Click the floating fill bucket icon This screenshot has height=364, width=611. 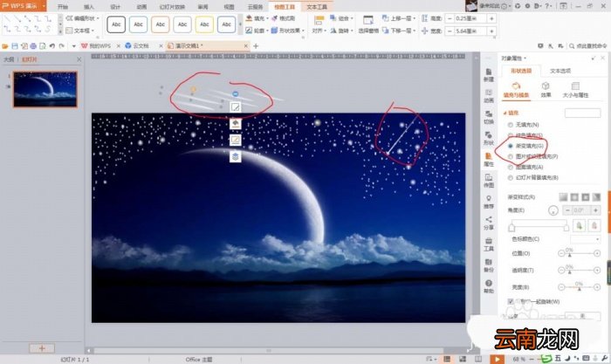click(x=235, y=124)
